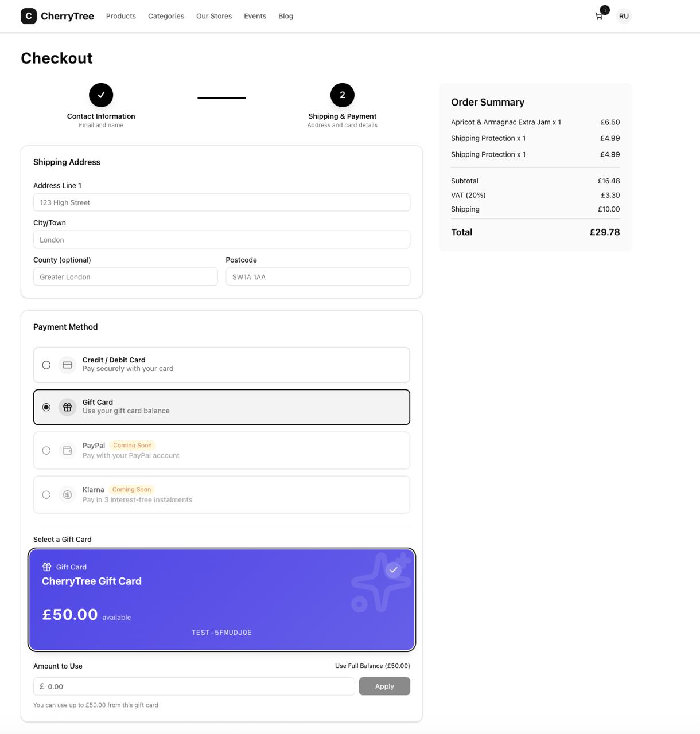The image size is (700, 734).
Task: Click Use Full Balance (£50.00)
Action: pos(372,666)
